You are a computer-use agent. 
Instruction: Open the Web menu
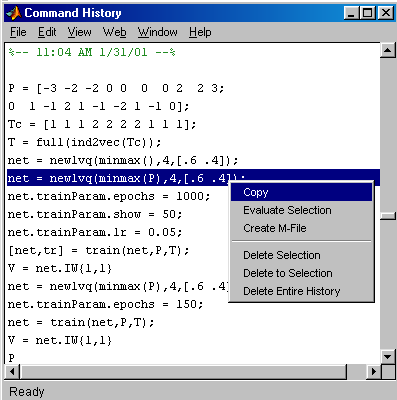point(114,32)
